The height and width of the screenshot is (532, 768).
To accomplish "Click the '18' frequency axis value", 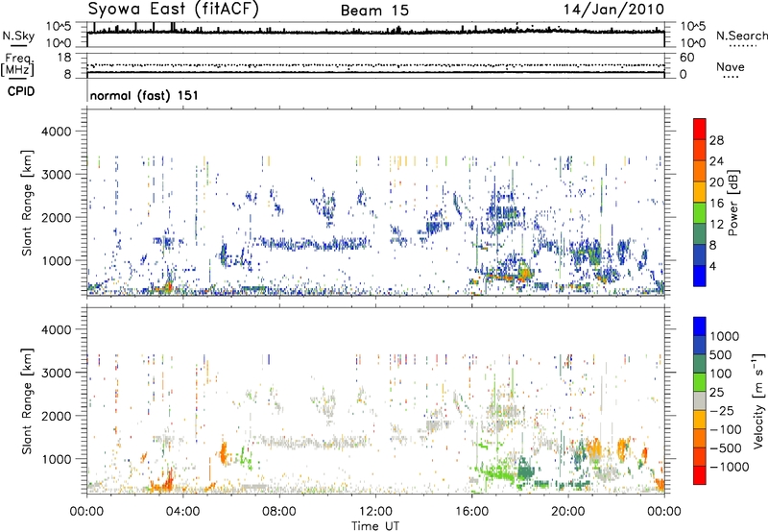I will pyautogui.click(x=64, y=58).
